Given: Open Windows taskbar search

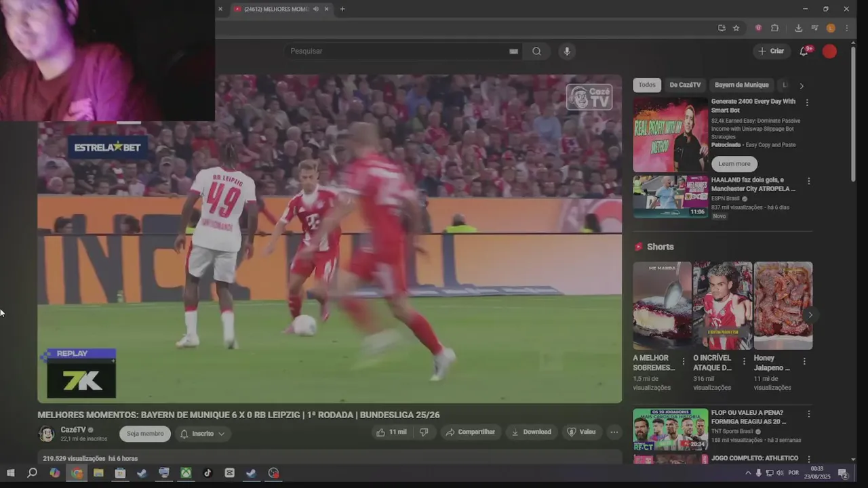Looking at the screenshot, I should point(32,473).
